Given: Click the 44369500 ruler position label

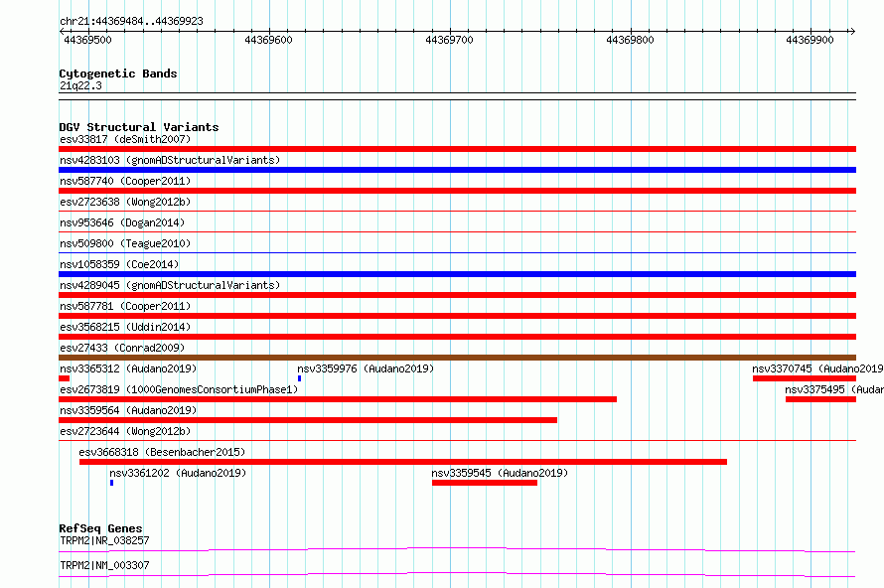Looking at the screenshot, I should point(88,40).
